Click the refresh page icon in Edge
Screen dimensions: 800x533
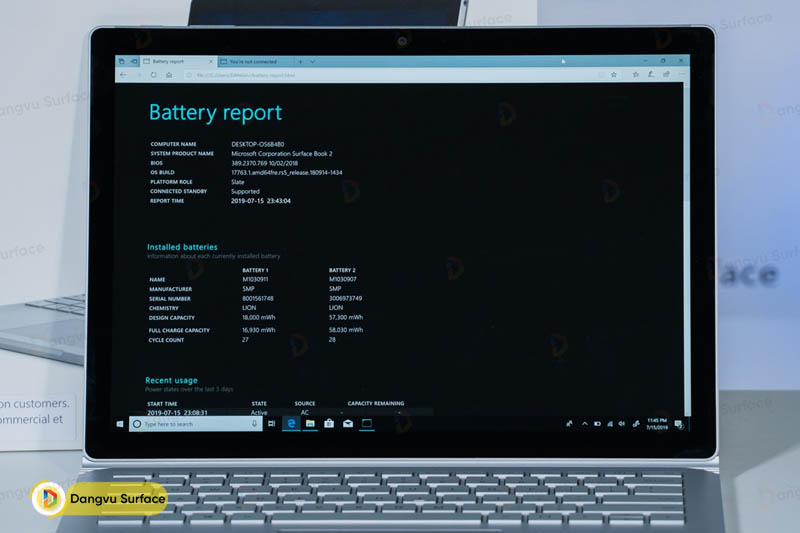coord(151,74)
